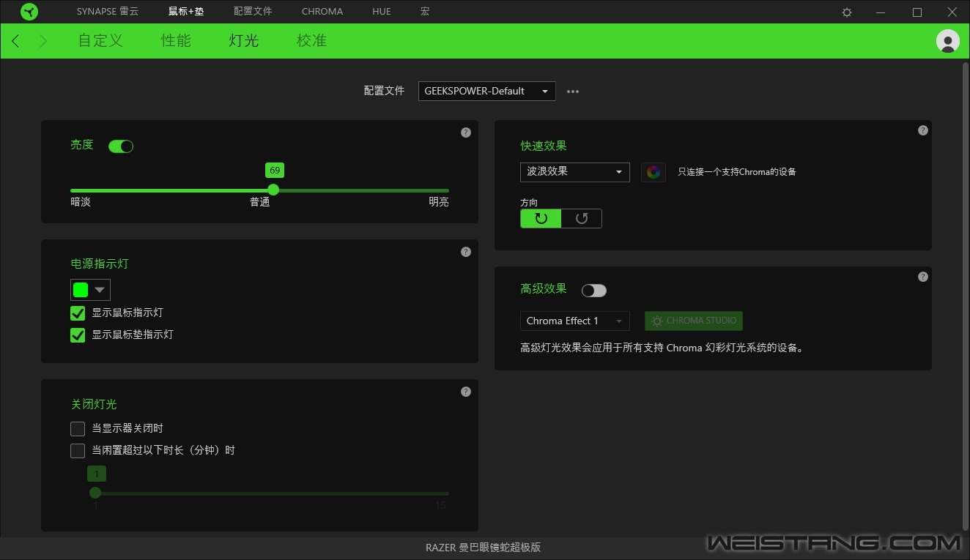The height and width of the screenshot is (560, 970).
Task: Click the Chroma color wheel icon
Action: pos(654,172)
